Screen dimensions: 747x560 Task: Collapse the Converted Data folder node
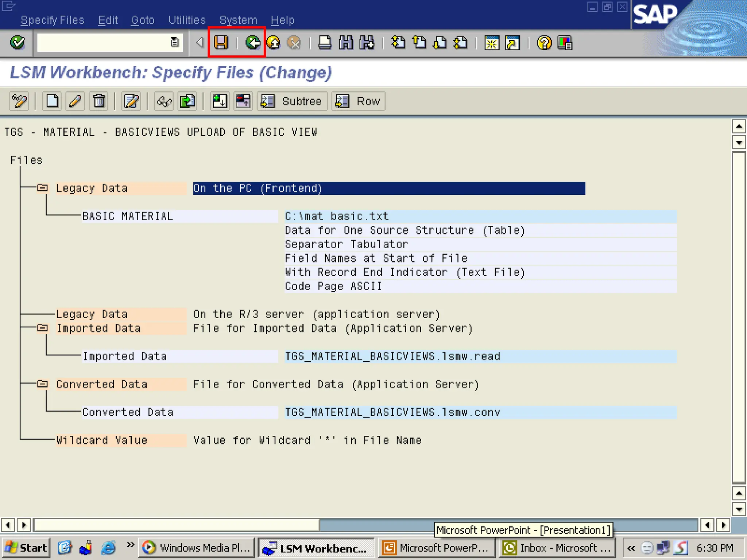point(43,384)
